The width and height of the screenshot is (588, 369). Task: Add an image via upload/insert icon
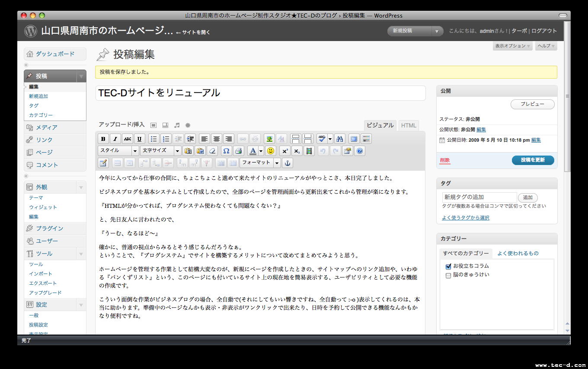(153, 125)
